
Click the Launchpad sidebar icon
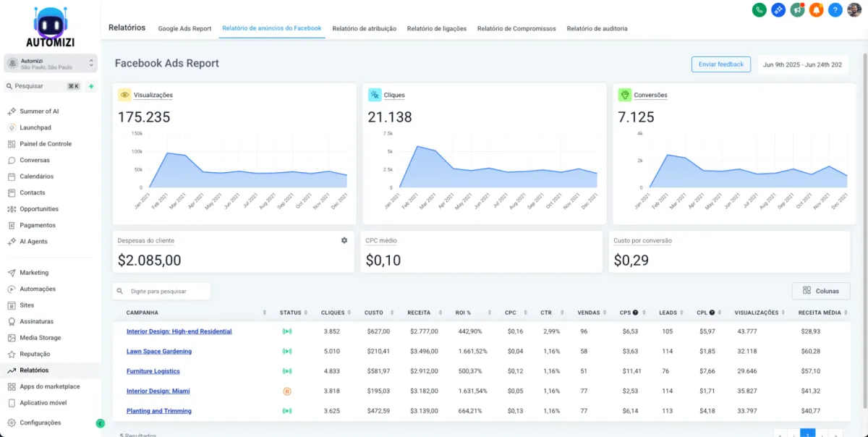[12, 127]
